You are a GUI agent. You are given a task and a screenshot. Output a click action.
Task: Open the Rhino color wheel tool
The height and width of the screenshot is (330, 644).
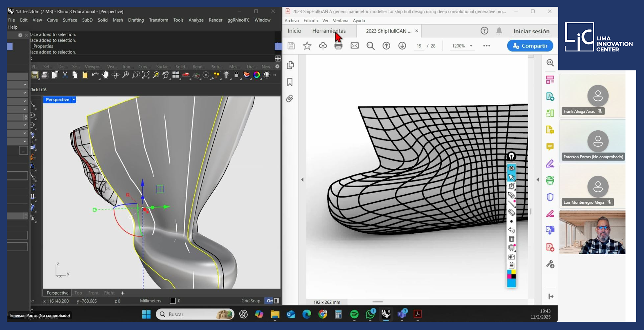tap(257, 75)
